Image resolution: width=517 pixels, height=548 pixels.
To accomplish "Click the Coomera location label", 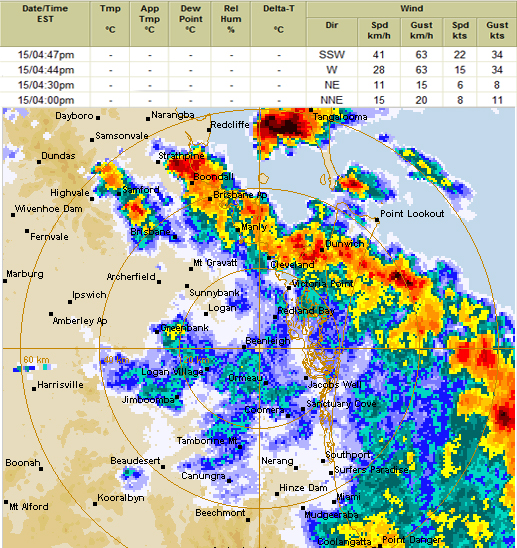I will point(264,410).
